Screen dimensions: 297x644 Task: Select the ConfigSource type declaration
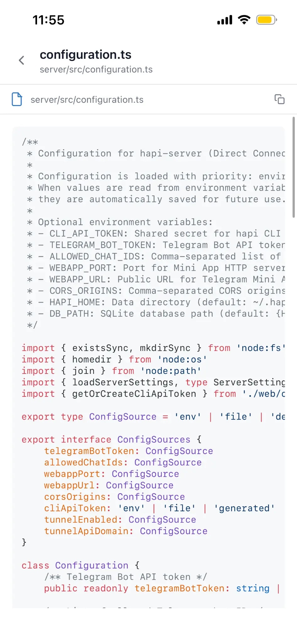pos(122,416)
